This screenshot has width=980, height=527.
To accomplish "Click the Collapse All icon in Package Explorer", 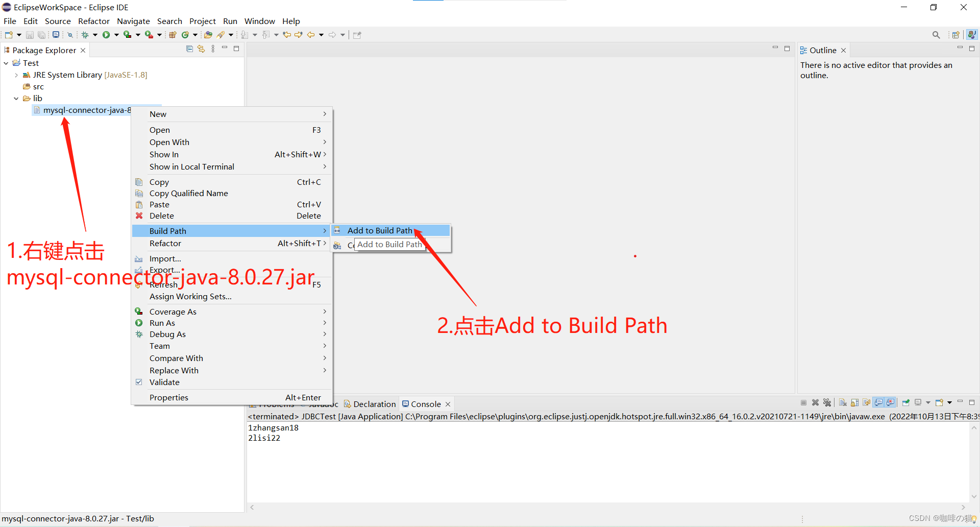I will (x=189, y=48).
